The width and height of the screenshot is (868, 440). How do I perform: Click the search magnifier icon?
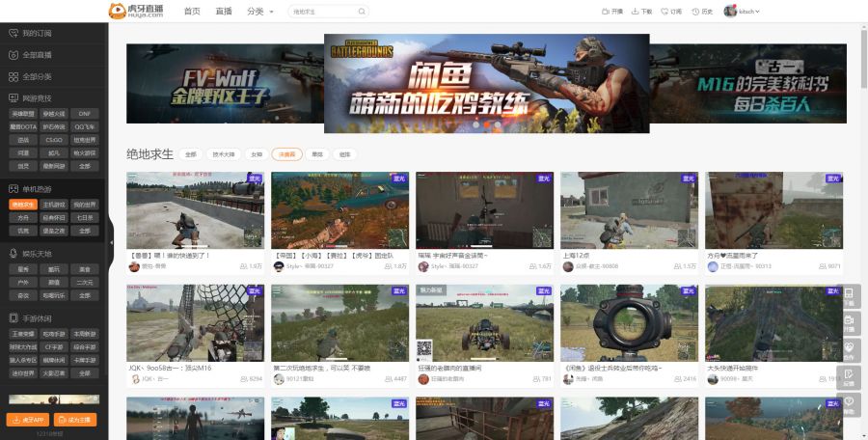click(362, 12)
